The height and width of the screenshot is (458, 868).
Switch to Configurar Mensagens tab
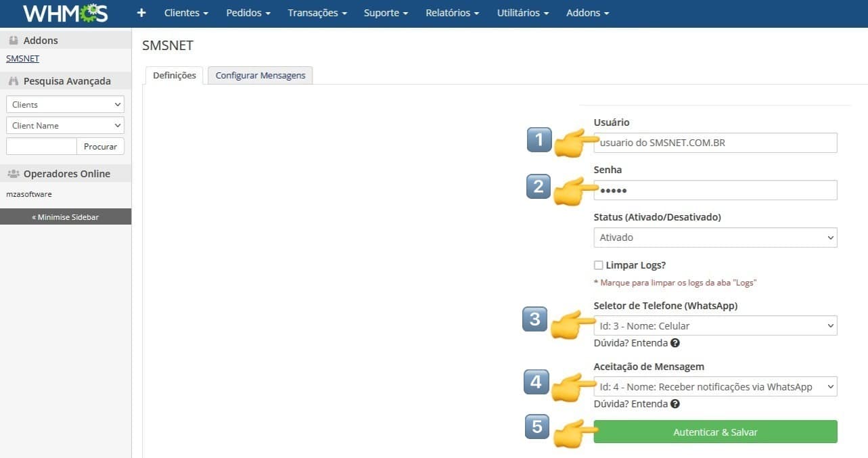tap(260, 75)
